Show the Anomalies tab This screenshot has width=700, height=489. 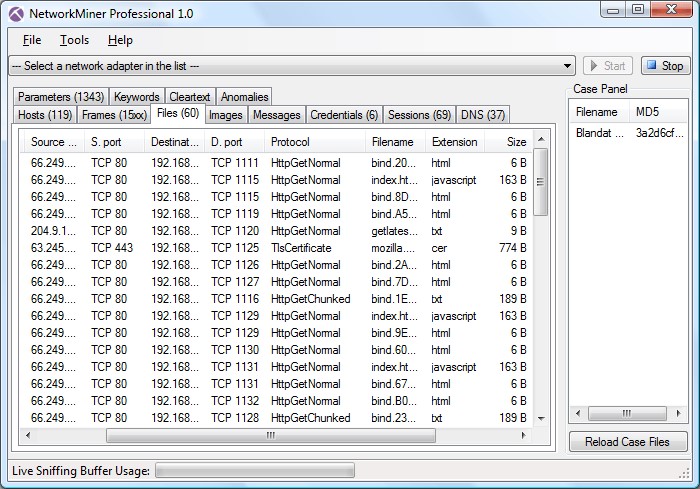pyautogui.click(x=244, y=97)
